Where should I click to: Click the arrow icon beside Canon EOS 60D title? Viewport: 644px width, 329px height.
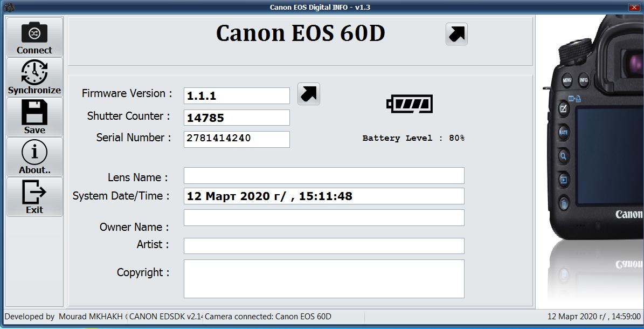tap(456, 34)
